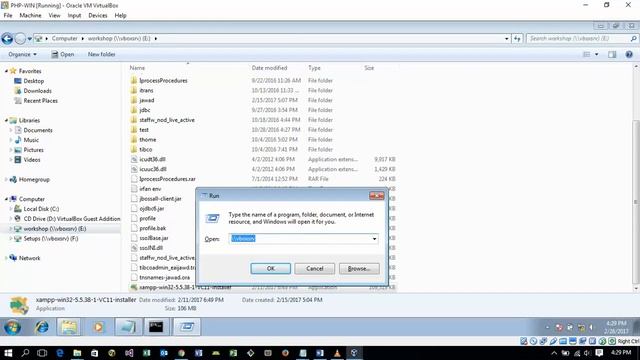Click the host taskbar search magnifier

pyautogui.click(x=25, y=353)
